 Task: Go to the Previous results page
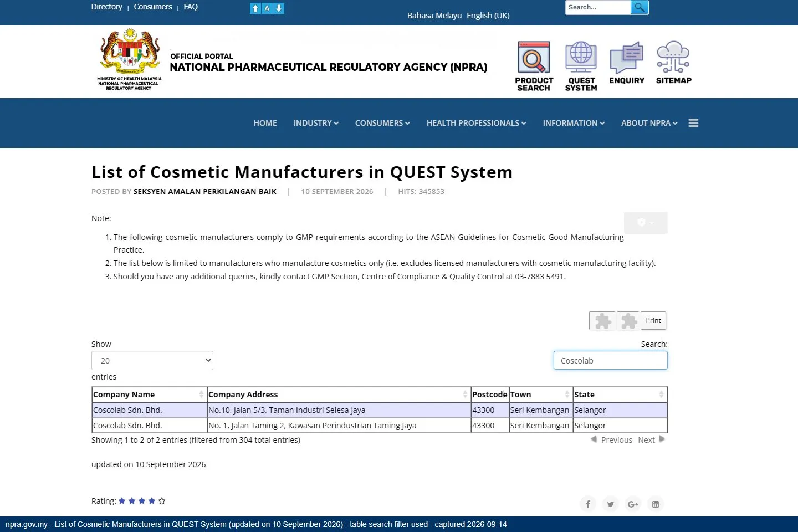tap(611, 439)
